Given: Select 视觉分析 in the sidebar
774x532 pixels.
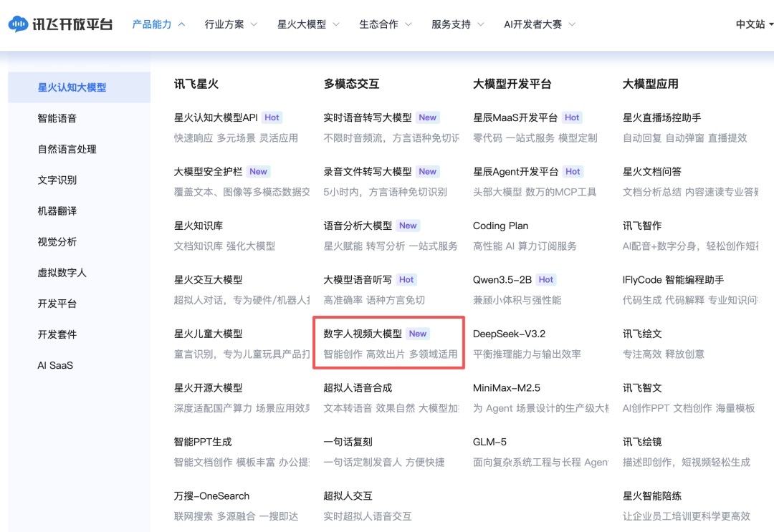Looking at the screenshot, I should (57, 241).
